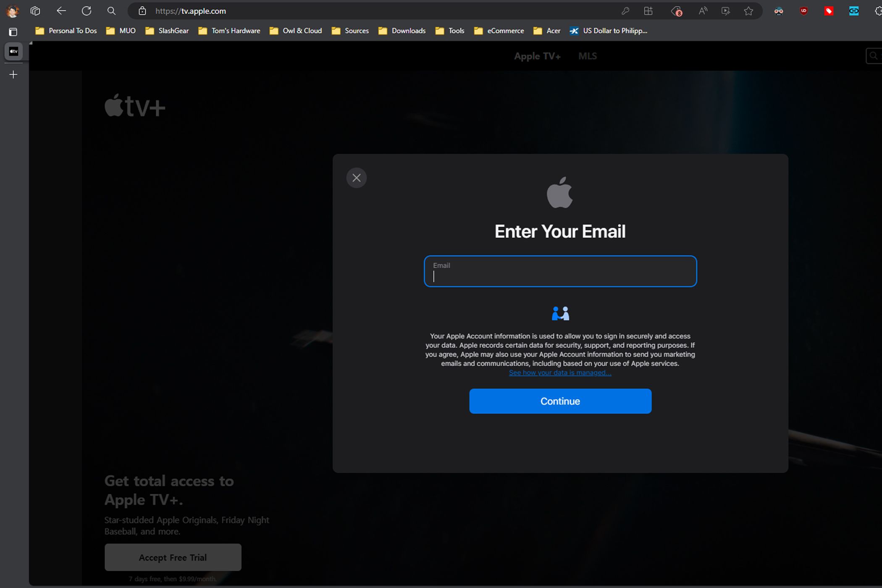Click See how your data is managed link
The height and width of the screenshot is (588, 882).
pyautogui.click(x=560, y=372)
